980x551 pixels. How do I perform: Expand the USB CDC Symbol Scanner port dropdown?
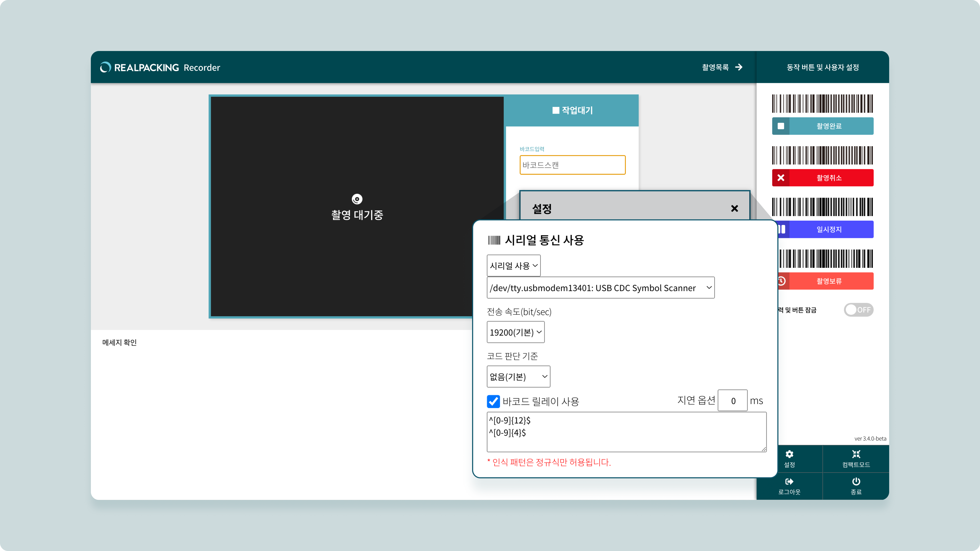pyautogui.click(x=600, y=288)
